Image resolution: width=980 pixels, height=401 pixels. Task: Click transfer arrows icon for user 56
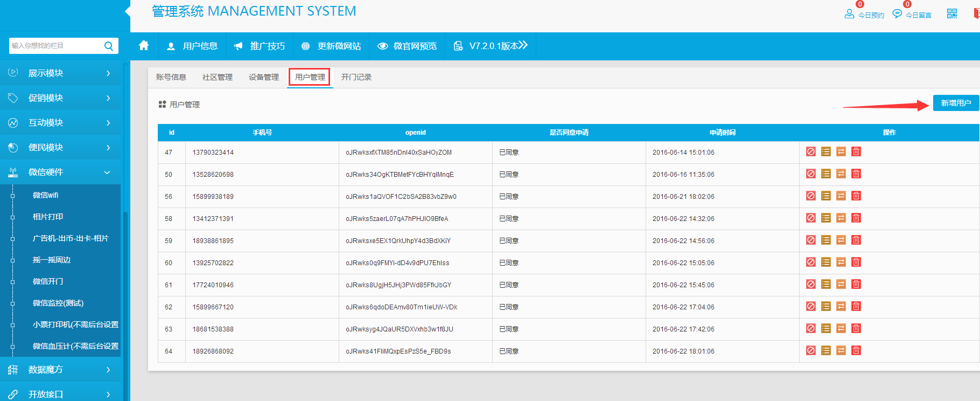pyautogui.click(x=841, y=196)
